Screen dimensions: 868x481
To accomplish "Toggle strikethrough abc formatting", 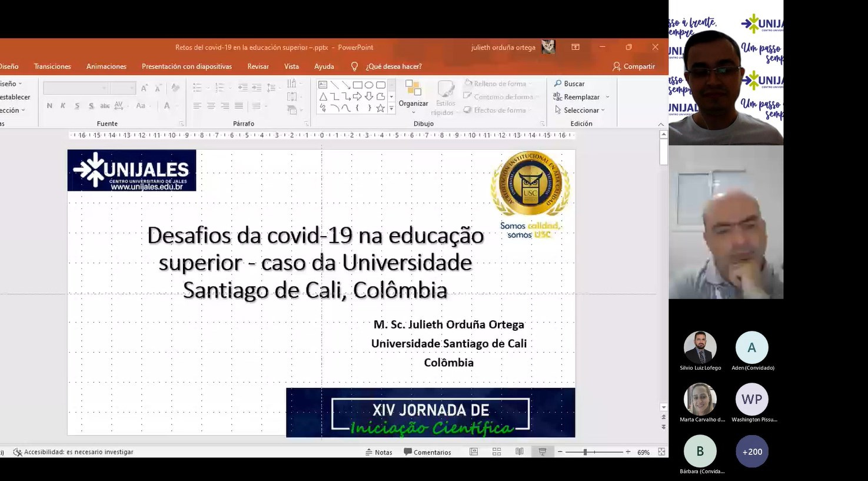I will coord(105,106).
